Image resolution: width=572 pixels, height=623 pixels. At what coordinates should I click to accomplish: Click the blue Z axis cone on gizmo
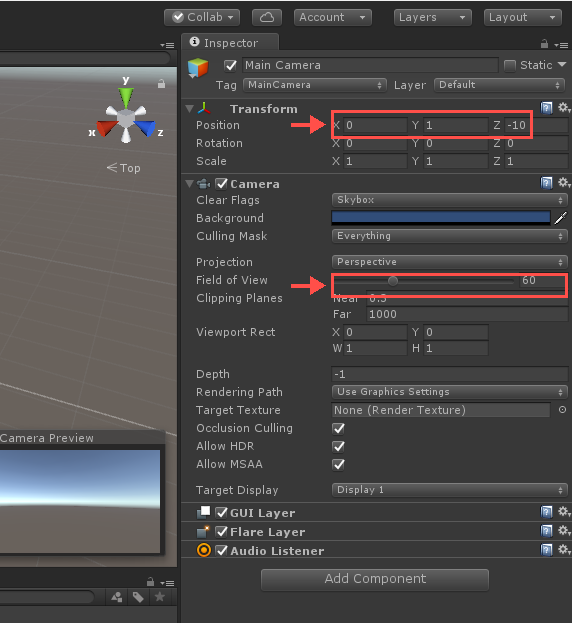coord(145,128)
